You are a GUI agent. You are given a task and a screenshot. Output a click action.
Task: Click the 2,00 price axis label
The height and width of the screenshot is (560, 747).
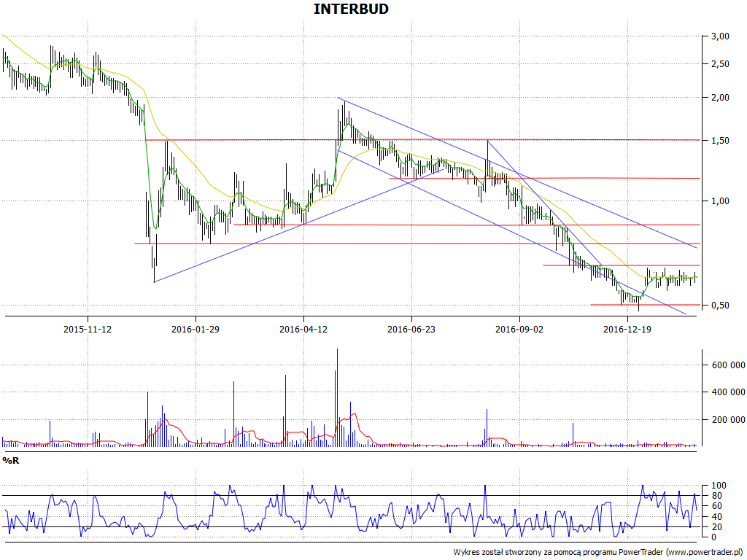click(x=720, y=98)
